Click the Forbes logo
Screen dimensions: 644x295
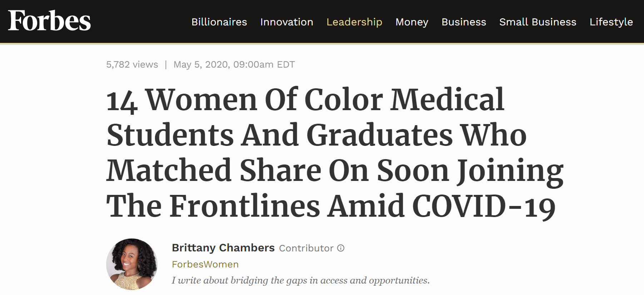click(x=49, y=21)
